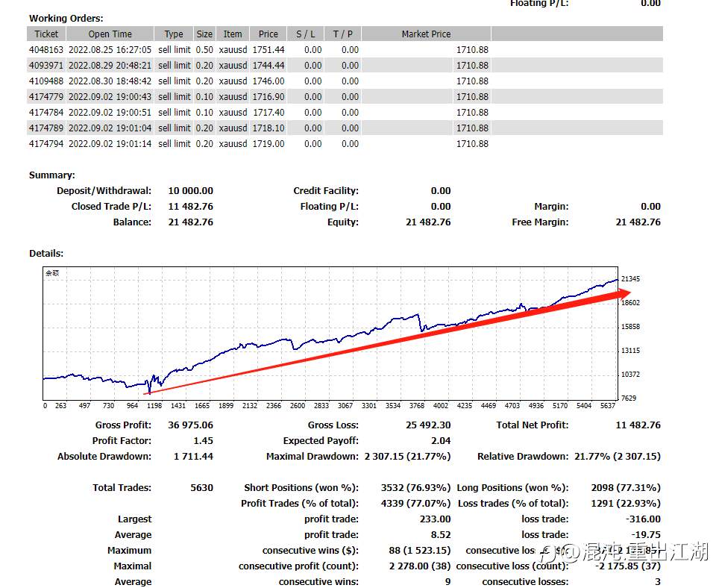This screenshot has height=588, width=716.
Task: Click consecutive loss value -2 175.85 (37)
Action: pos(628,566)
